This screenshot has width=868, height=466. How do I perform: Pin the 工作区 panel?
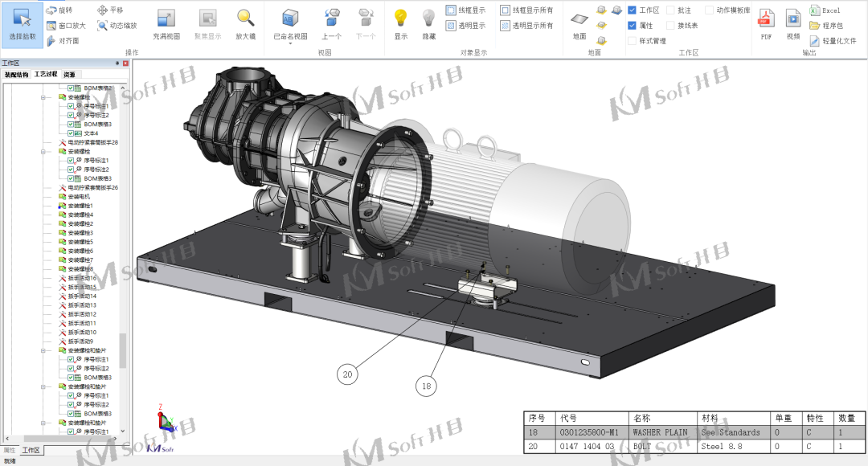117,63
